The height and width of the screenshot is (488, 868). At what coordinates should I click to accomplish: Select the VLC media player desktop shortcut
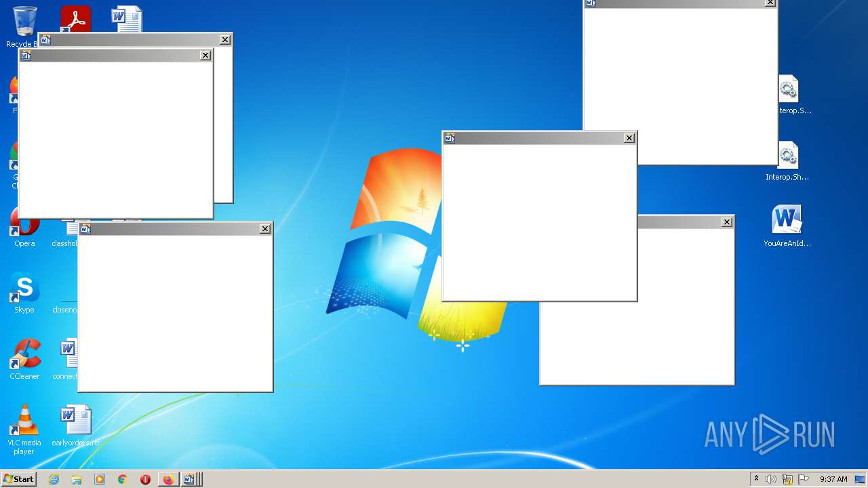click(x=24, y=430)
